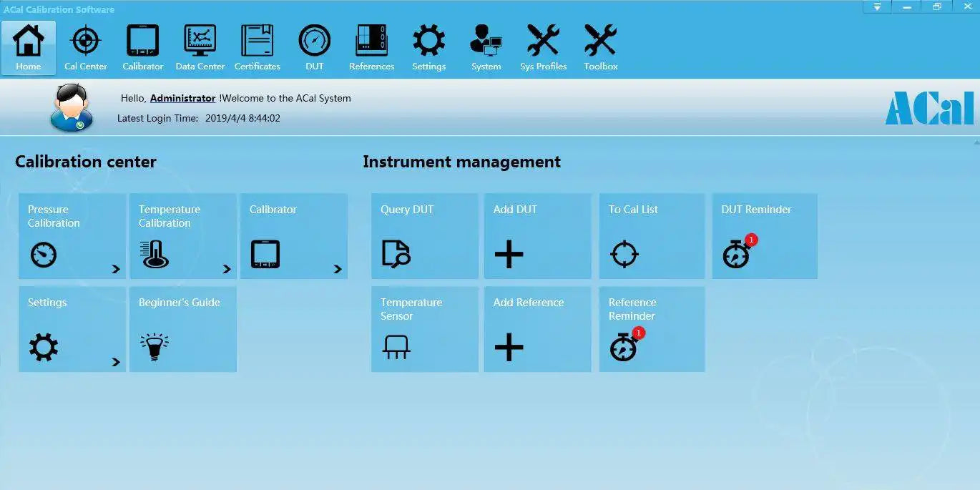Open Pressure Calibration tile
The image size is (980, 490).
point(72,236)
